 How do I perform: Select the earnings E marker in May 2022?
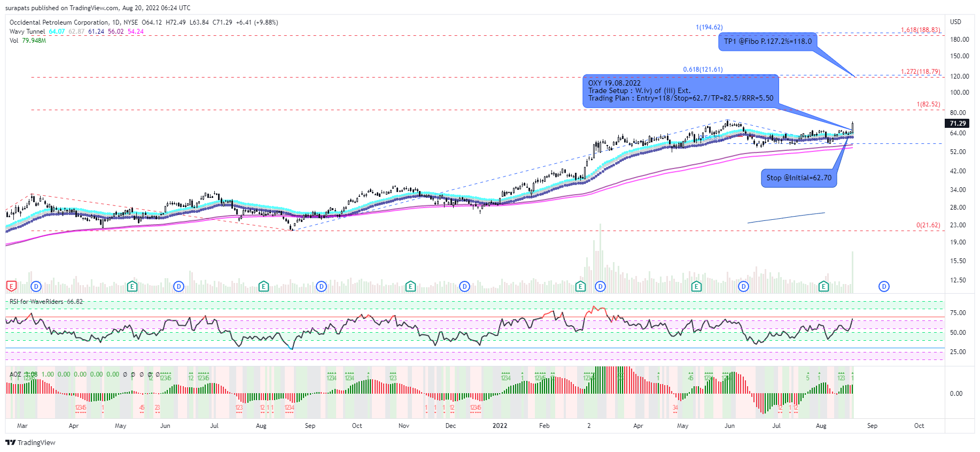click(x=696, y=287)
